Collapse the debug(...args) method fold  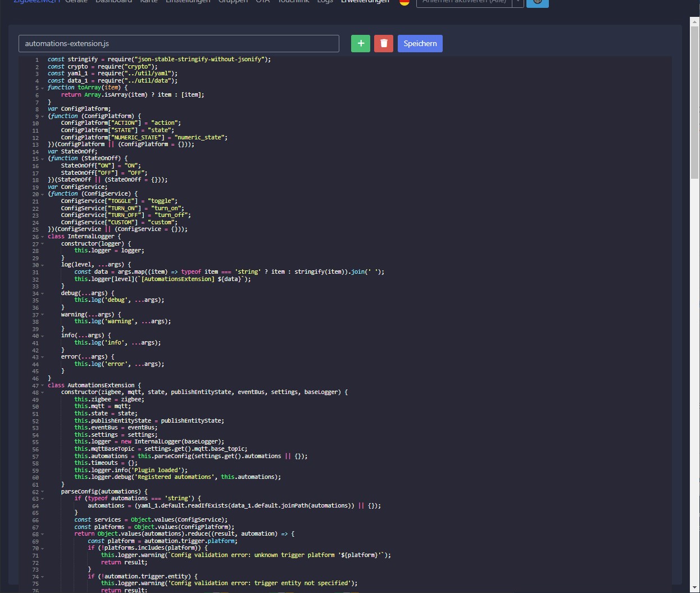(x=43, y=293)
